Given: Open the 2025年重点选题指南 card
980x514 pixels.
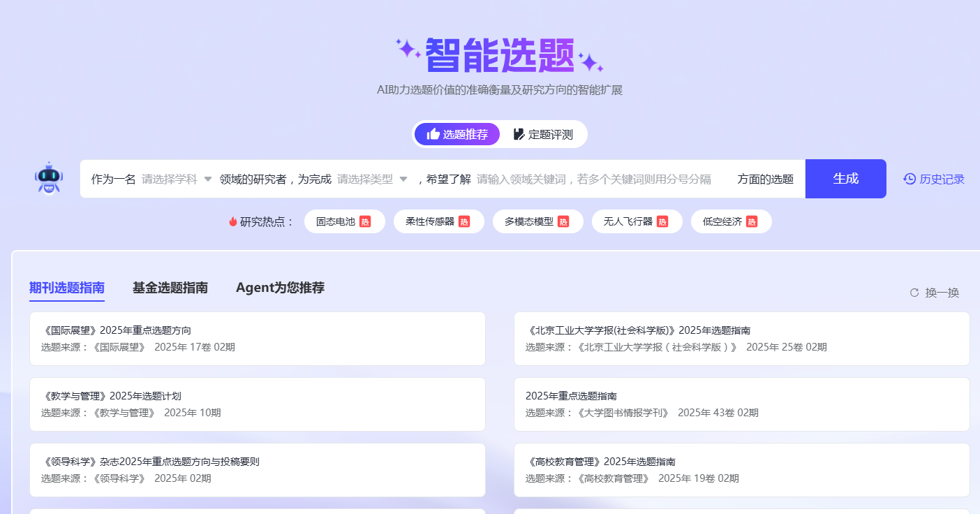Looking at the screenshot, I should click(741, 404).
